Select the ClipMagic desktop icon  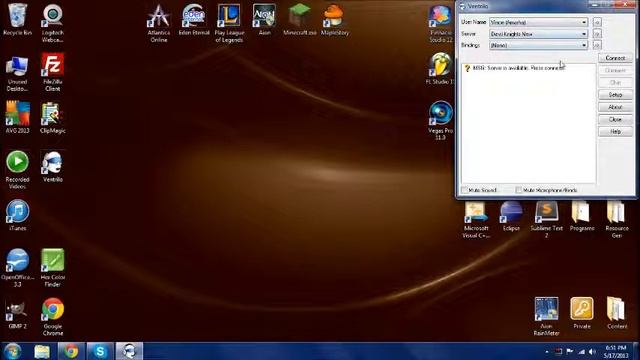click(53, 118)
